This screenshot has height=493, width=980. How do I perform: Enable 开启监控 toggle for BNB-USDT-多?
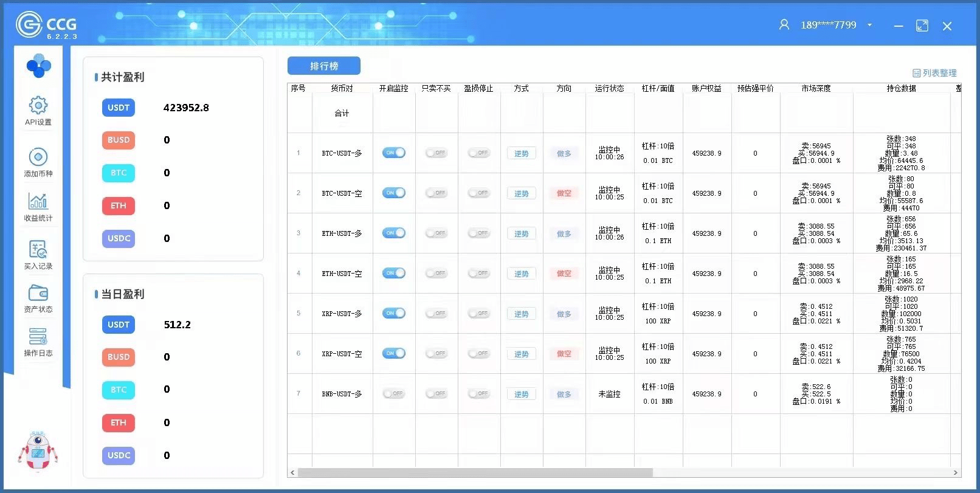pyautogui.click(x=394, y=393)
